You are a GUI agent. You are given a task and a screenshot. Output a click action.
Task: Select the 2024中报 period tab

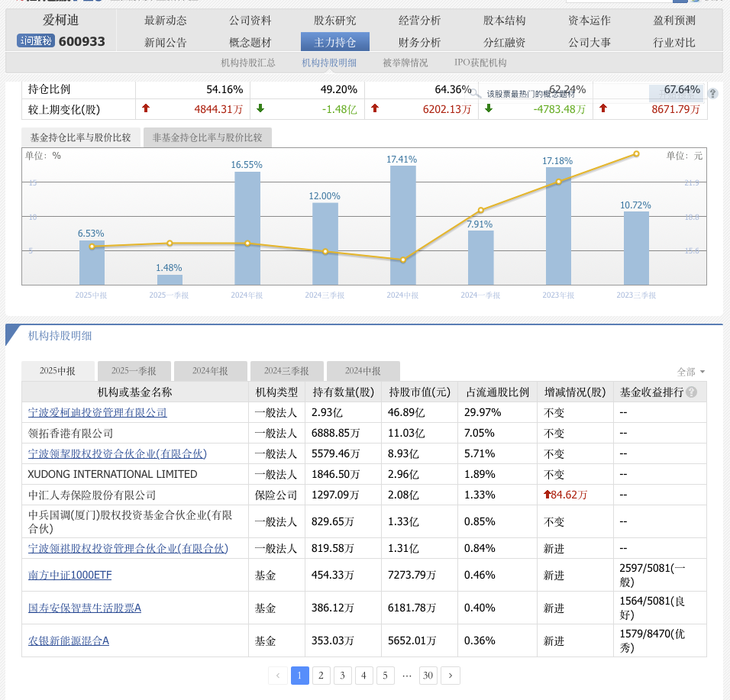point(363,371)
